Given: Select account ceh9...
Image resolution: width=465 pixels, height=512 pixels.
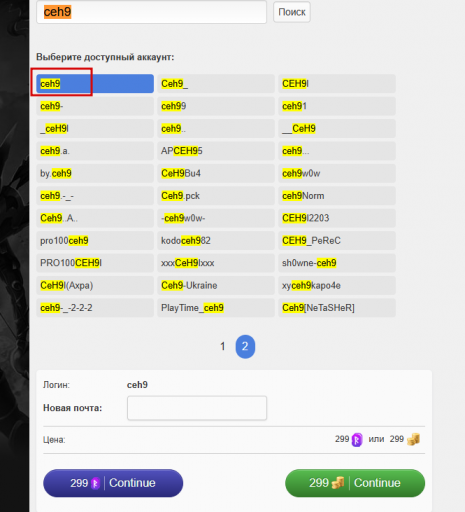Looking at the screenshot, I should click(x=337, y=151).
